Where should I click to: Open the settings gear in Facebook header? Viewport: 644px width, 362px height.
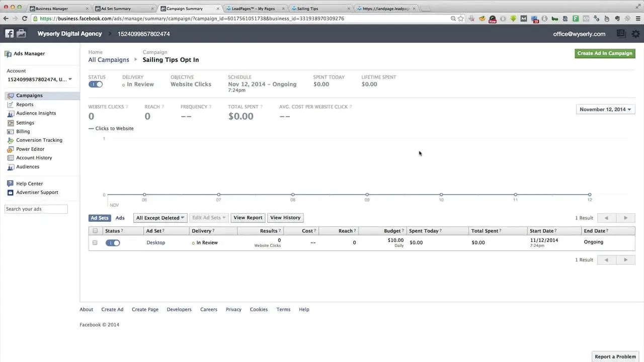click(636, 34)
